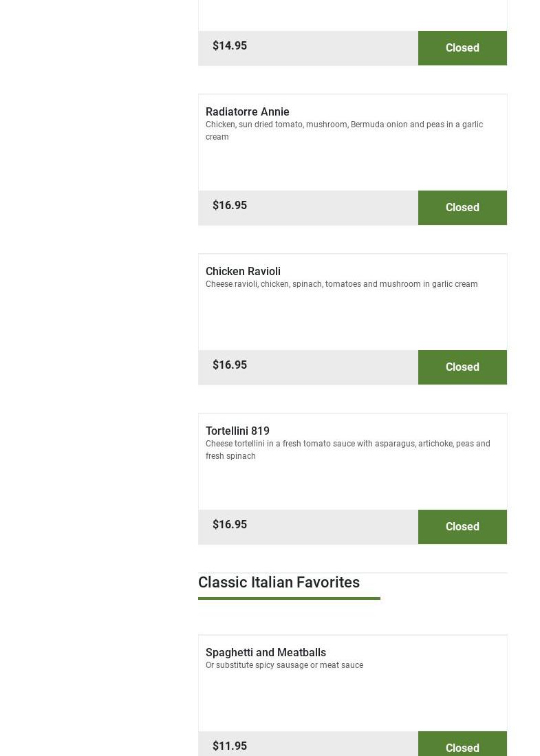The height and width of the screenshot is (756, 540).
Task: Click the Closed button beside the $14.95 price
Action: pos(462,48)
